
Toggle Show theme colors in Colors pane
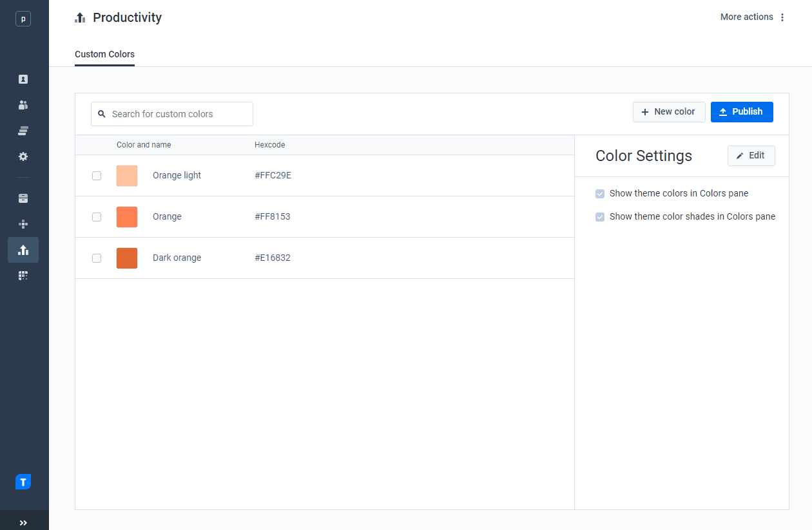click(600, 193)
